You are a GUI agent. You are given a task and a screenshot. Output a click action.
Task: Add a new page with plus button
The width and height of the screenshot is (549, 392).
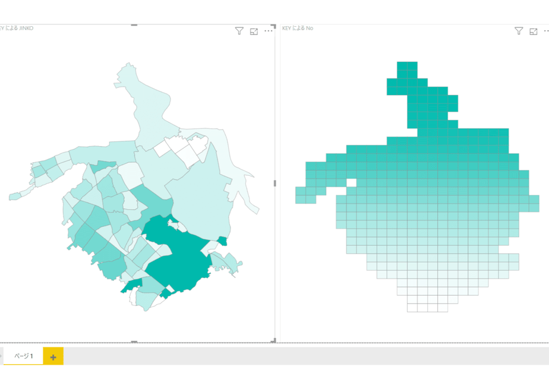[x=53, y=356]
